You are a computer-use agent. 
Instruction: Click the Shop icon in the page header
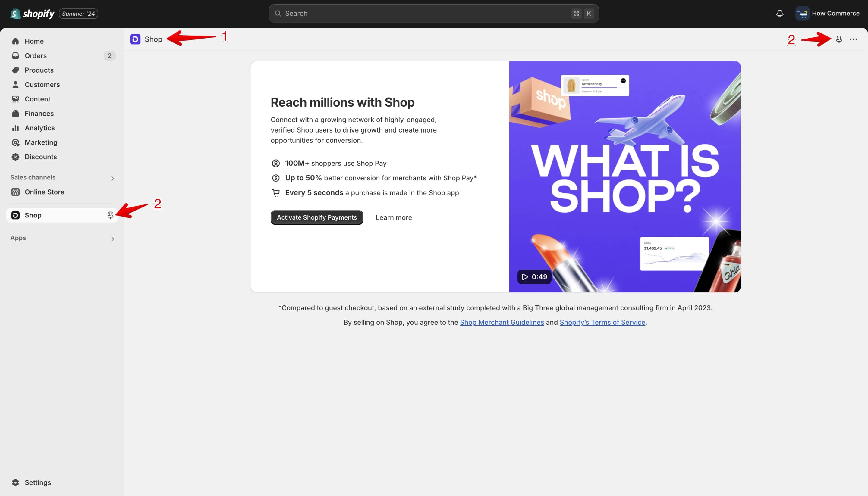pos(135,39)
